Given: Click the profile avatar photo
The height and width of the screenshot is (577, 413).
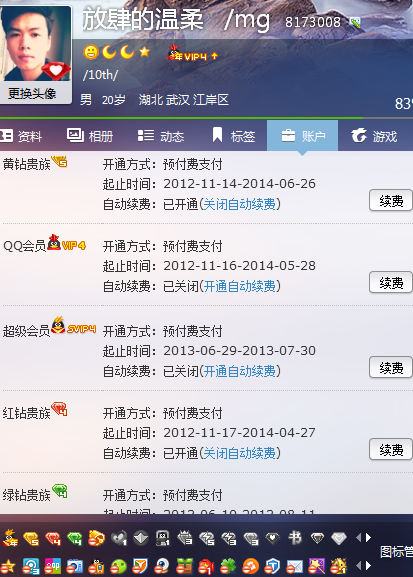Looking at the screenshot, I should pos(35,43).
